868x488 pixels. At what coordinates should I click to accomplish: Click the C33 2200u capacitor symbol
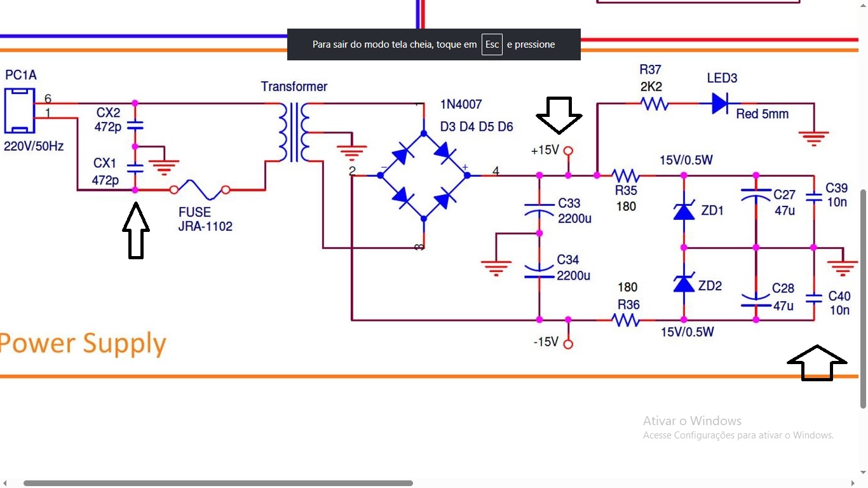point(539,210)
